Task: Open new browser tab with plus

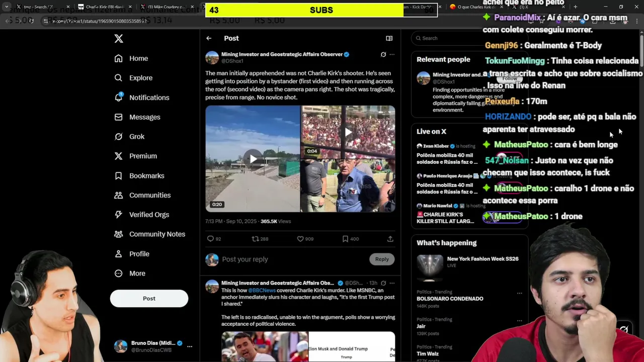Action: click(x=575, y=7)
